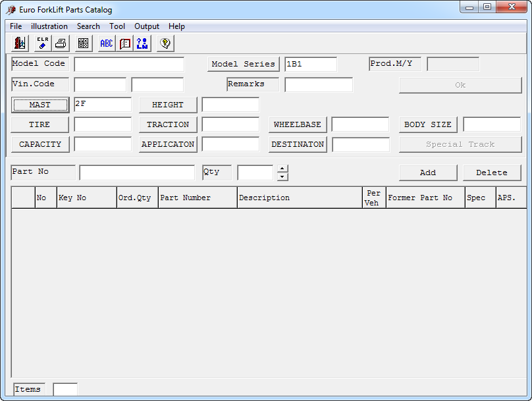
Task: Click the Items count field
Action: pyautogui.click(x=65, y=389)
